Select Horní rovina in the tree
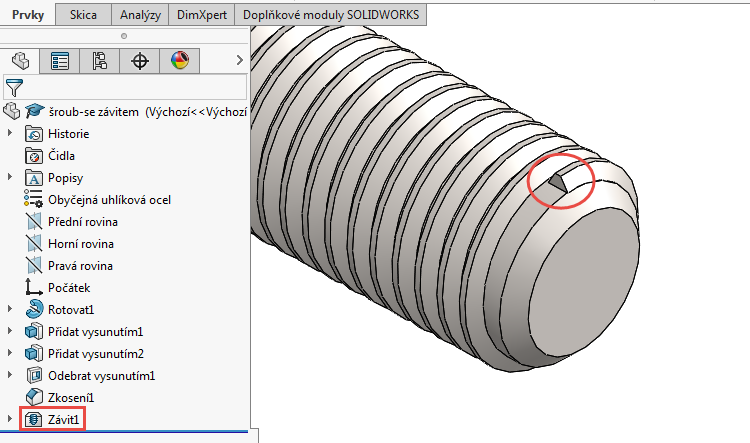This screenshot has height=443, width=750. (x=81, y=244)
